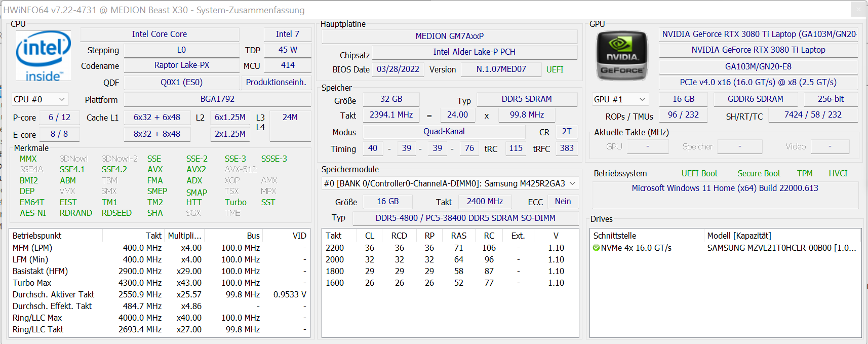Click the SH/RT/TC value 7424 / 58 / 232
868x344 pixels.
point(813,115)
